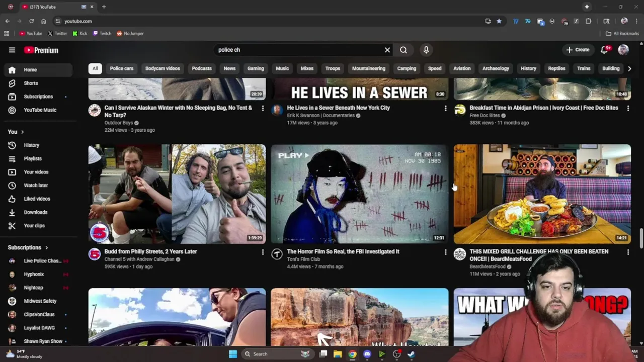Play Budd from Philly Streets thumbnail

coord(177,194)
